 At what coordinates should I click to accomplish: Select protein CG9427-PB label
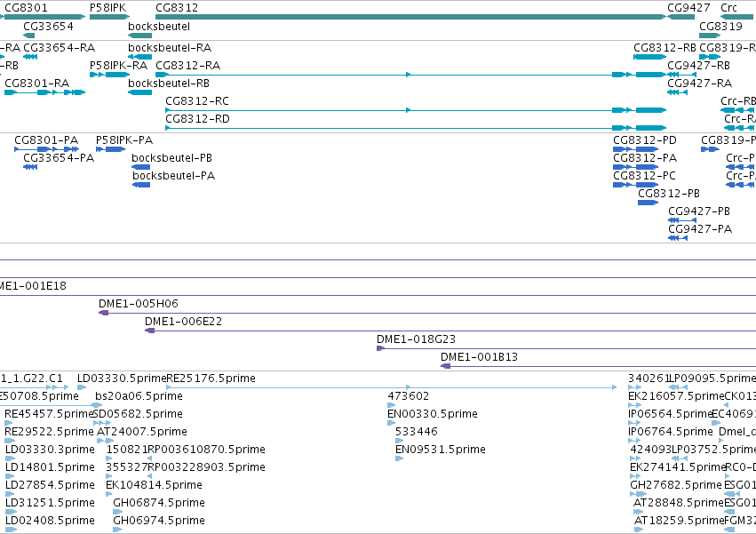coord(699,211)
